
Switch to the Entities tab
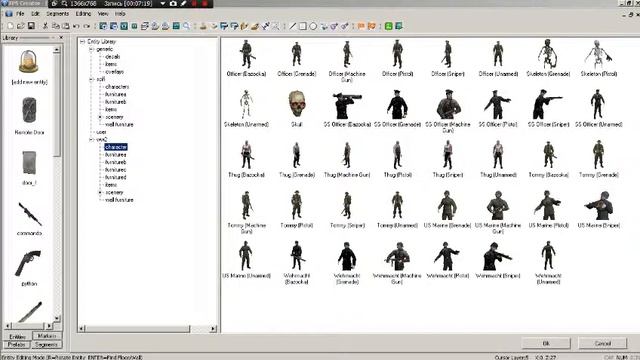(x=17, y=336)
